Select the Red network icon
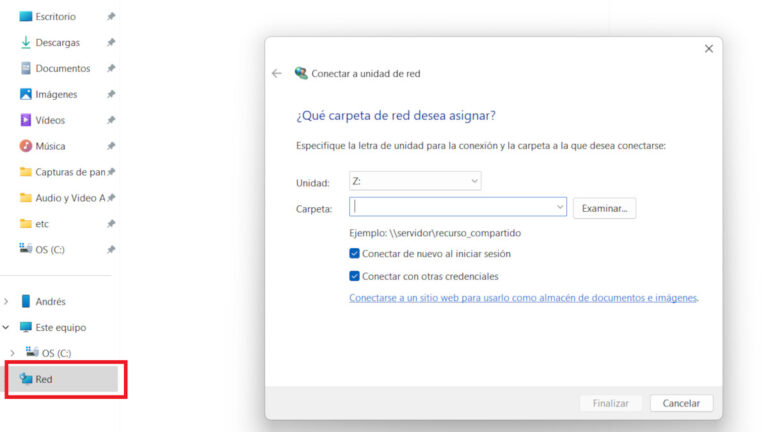This screenshot has height=432, width=768. 25,379
